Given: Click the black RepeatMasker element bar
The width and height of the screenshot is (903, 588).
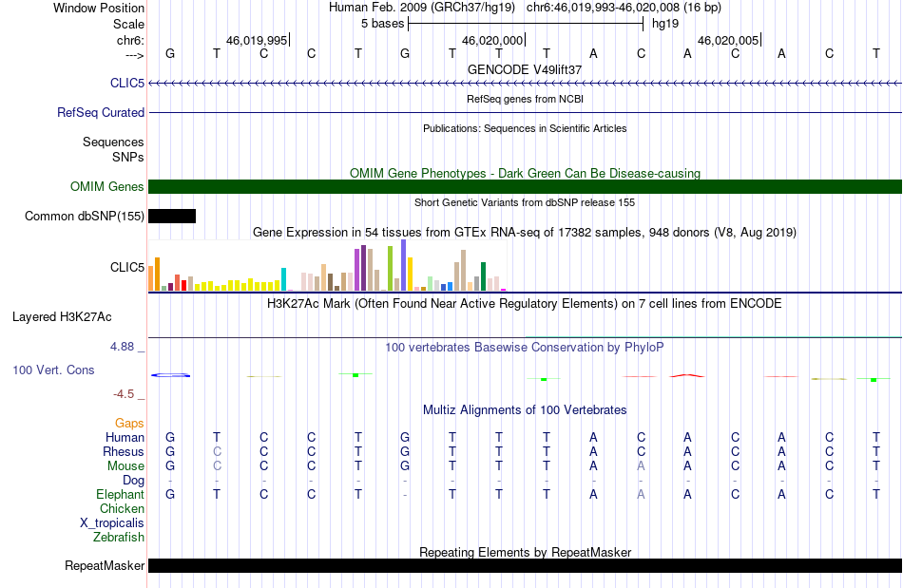Looking at the screenshot, I should tap(525, 565).
